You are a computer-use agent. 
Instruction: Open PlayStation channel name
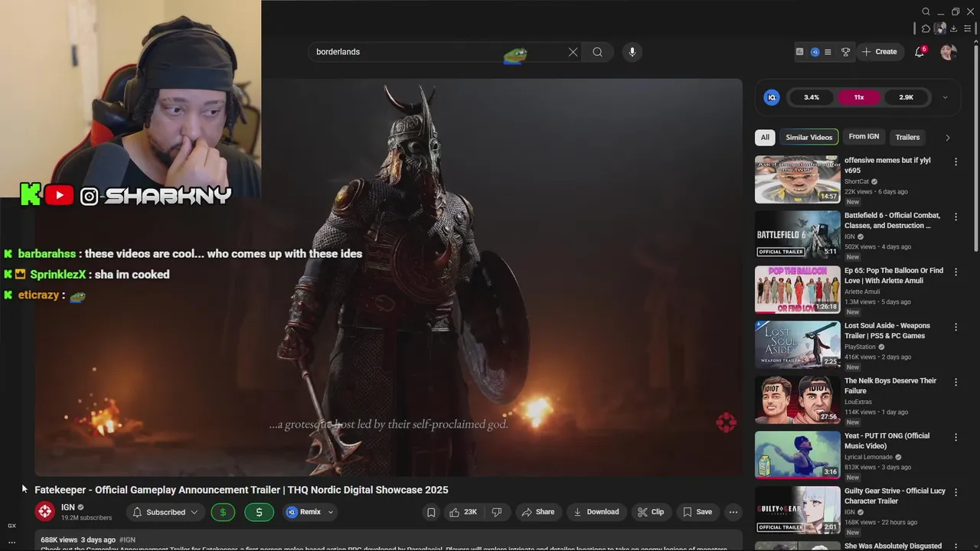point(860,347)
